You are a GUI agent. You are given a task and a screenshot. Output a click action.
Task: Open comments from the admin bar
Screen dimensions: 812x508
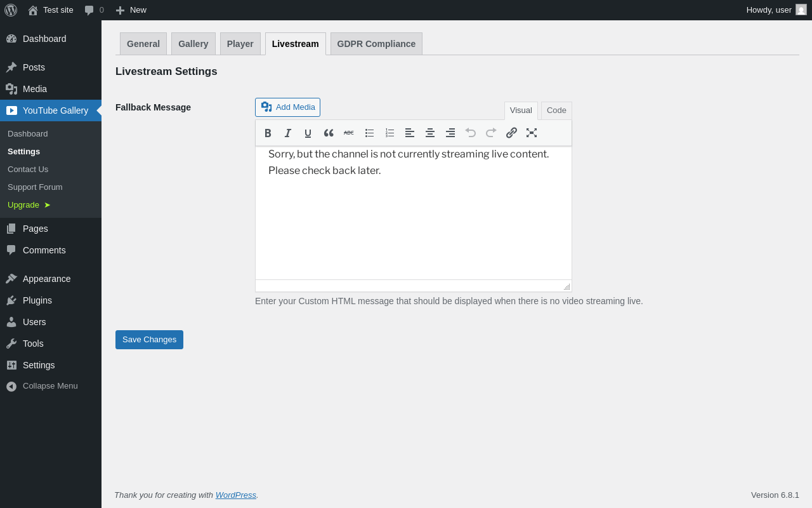(94, 10)
